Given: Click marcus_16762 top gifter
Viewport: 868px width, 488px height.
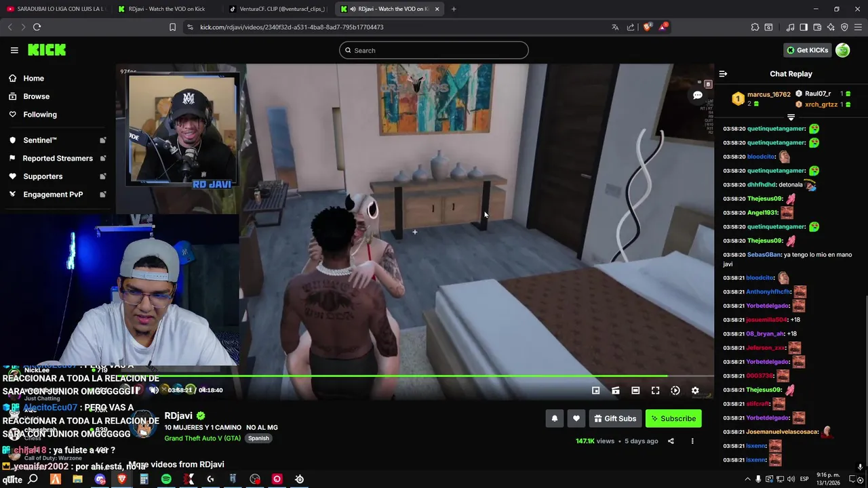Looking at the screenshot, I should pos(768,95).
